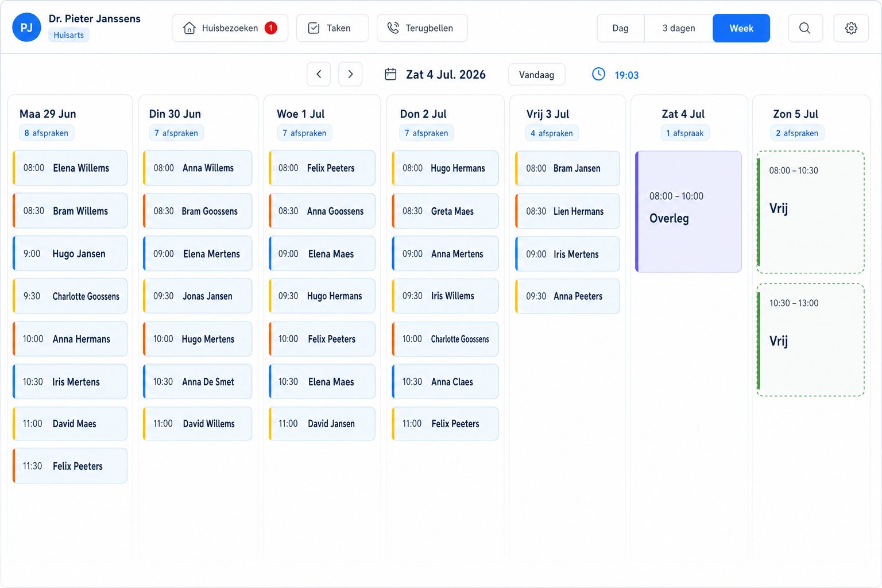Open 11:00 David Willems appointment
This screenshot has height=588, width=882.
pyautogui.click(x=198, y=424)
